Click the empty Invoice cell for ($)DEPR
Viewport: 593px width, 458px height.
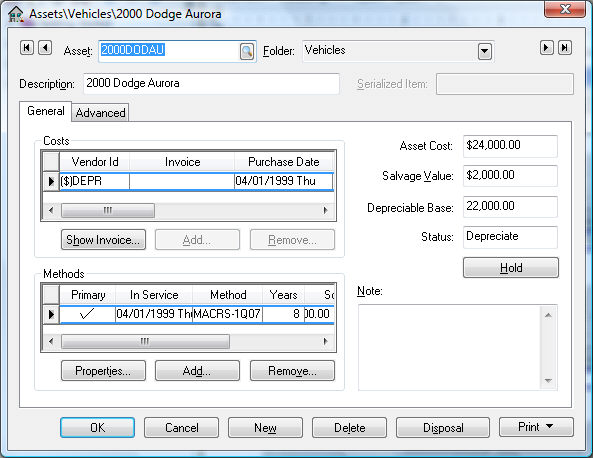[x=182, y=181]
